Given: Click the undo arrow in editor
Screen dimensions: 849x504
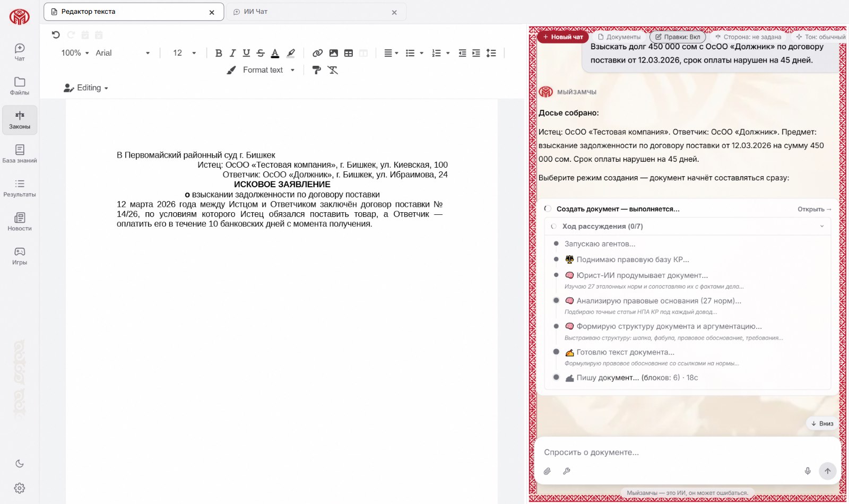Looking at the screenshot, I should coord(56,35).
